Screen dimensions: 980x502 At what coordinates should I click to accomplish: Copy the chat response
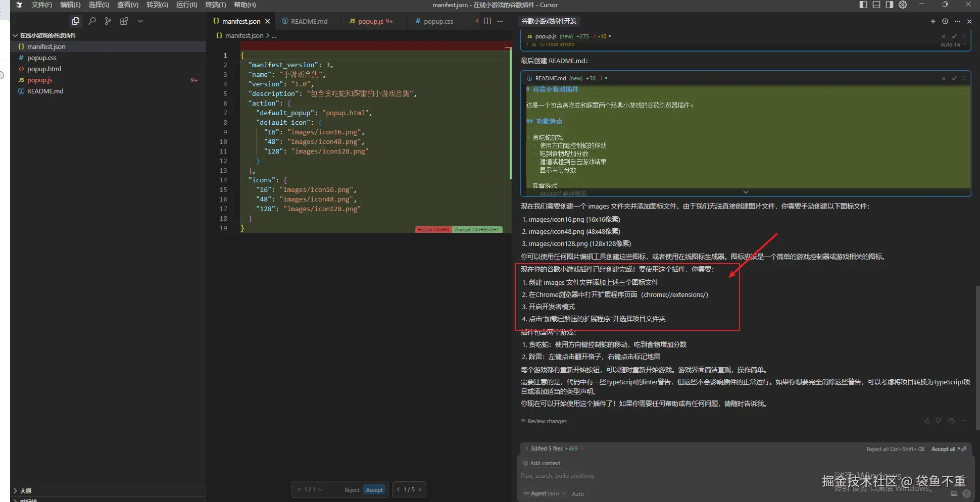coord(951,421)
